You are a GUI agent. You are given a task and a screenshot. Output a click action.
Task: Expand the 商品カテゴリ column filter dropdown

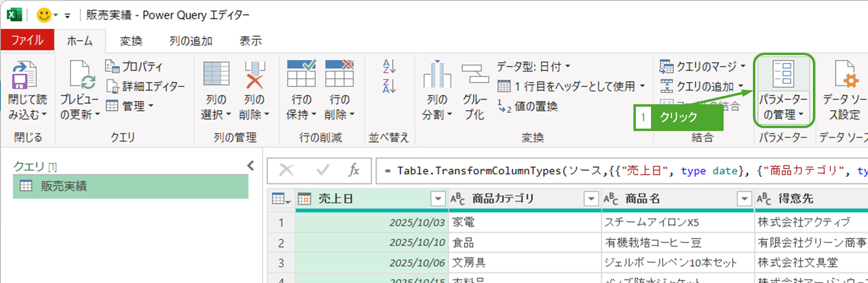tap(591, 199)
